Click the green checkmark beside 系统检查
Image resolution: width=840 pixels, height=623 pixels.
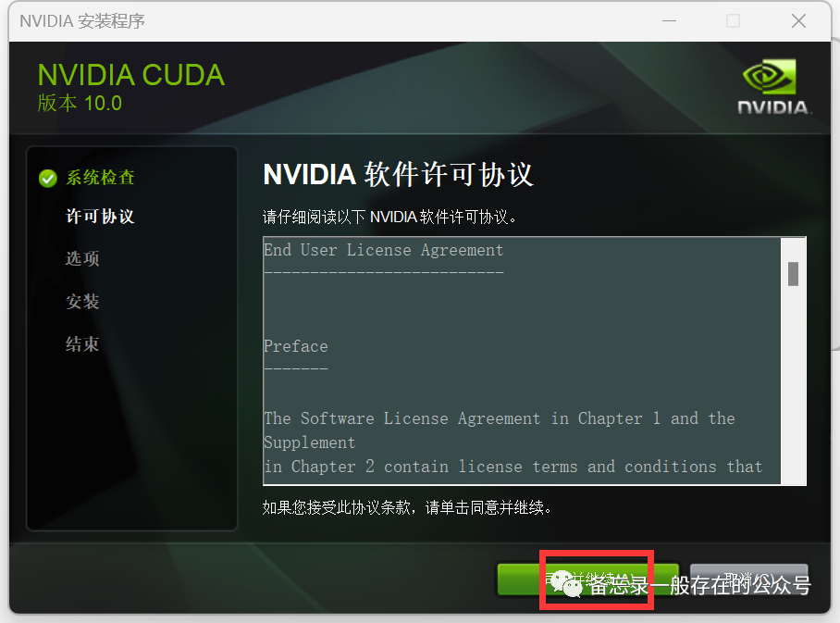coord(48,178)
